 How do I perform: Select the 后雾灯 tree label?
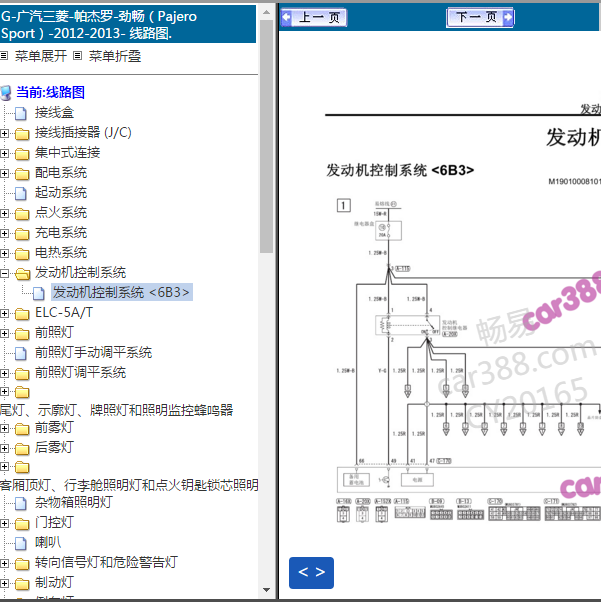click(54, 447)
